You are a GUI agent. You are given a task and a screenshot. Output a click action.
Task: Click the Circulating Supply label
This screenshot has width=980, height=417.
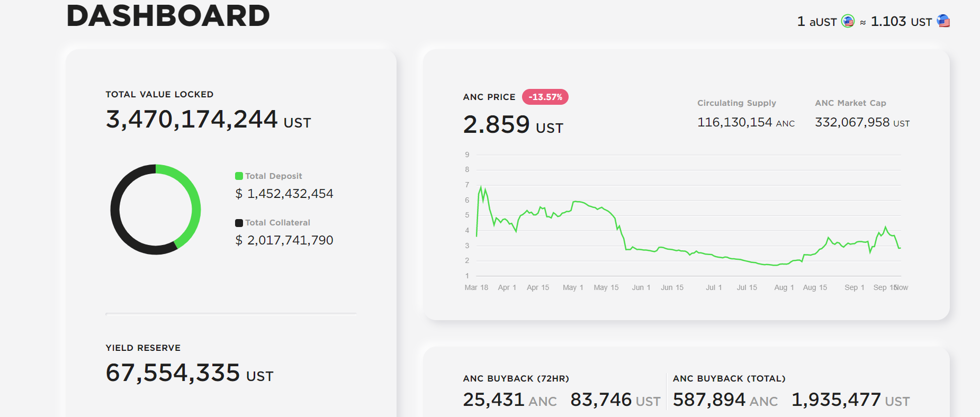[736, 103]
